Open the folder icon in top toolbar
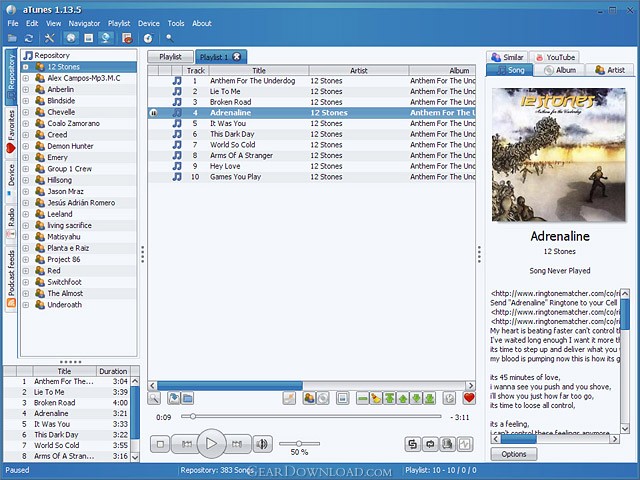Image resolution: width=640 pixels, height=480 pixels. [12, 38]
